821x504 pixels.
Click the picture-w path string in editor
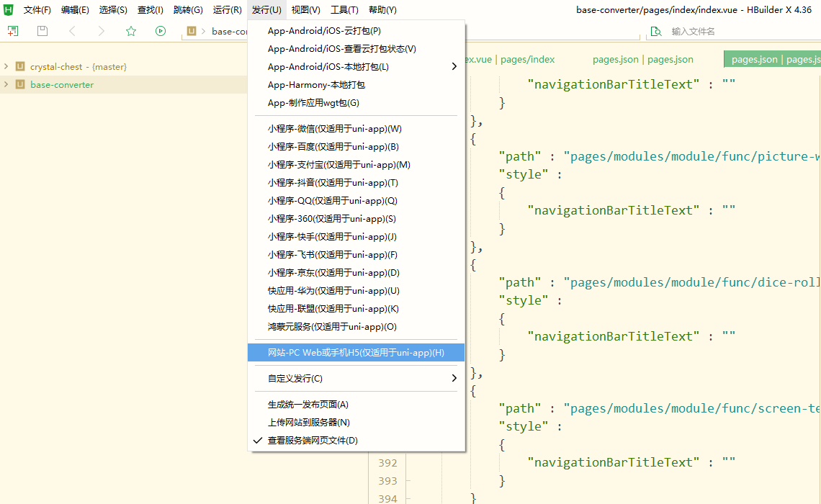[691, 156]
